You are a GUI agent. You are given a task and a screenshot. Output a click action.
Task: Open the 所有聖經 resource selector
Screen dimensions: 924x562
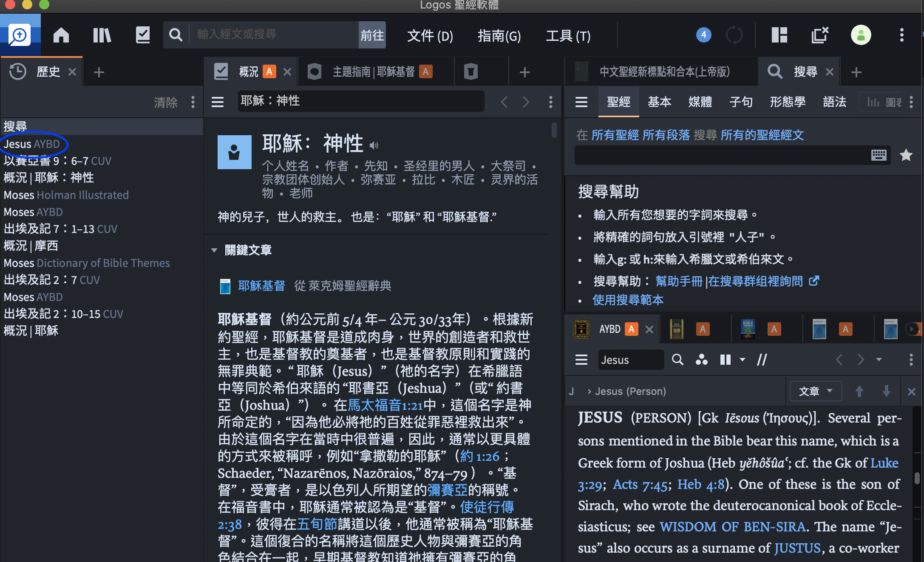pyautogui.click(x=615, y=135)
